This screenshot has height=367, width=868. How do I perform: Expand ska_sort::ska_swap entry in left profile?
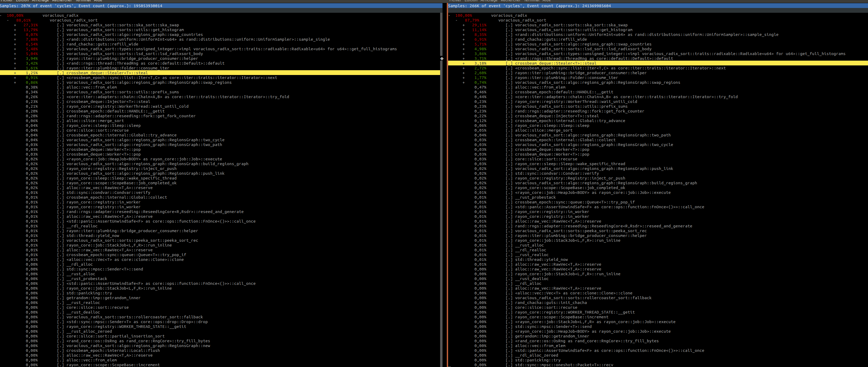(15, 25)
